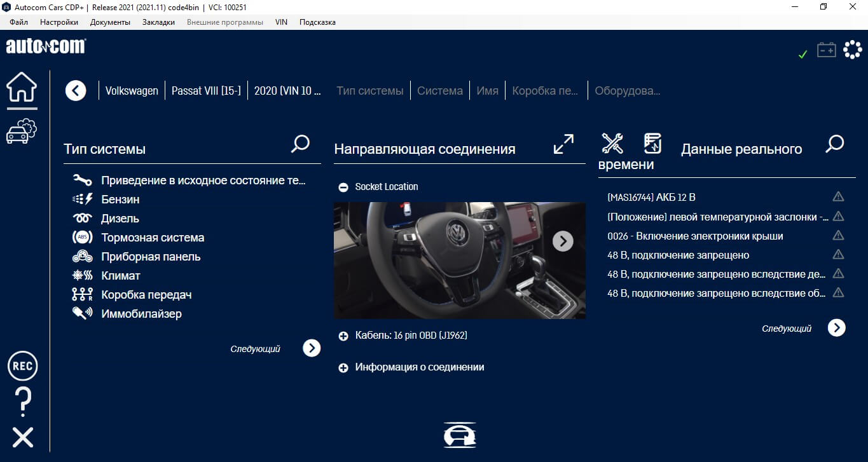Click the instrument panel gauge icon
Viewport: 868px width, 462px height.
[x=83, y=257]
